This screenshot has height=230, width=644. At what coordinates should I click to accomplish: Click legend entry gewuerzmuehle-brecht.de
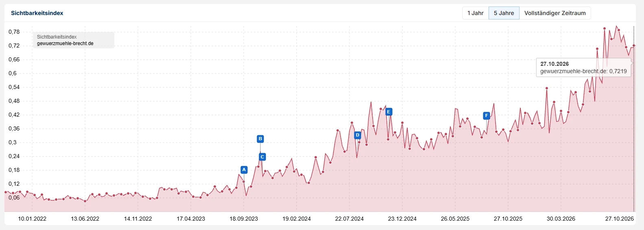pyautogui.click(x=65, y=43)
